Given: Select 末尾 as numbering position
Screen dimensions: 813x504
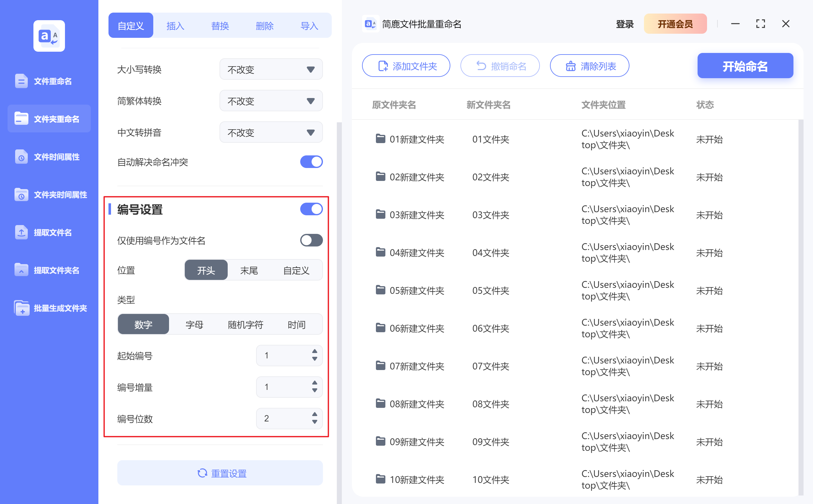Looking at the screenshot, I should 249,270.
